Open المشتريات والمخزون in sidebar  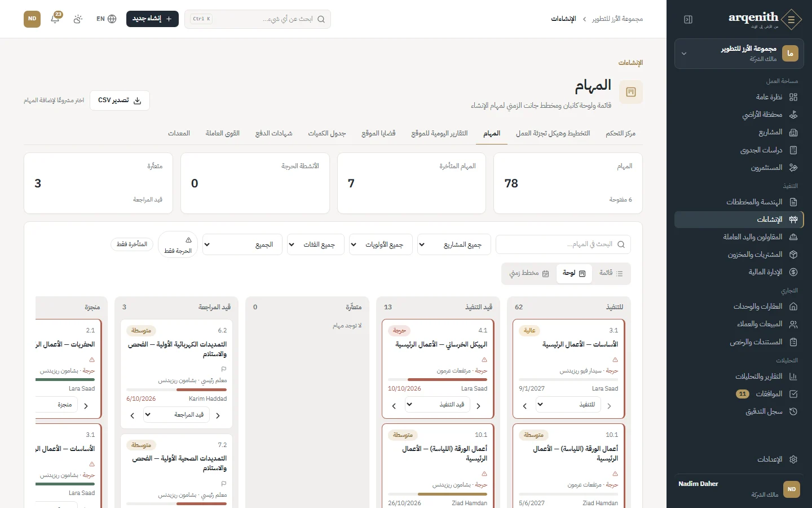(739, 255)
